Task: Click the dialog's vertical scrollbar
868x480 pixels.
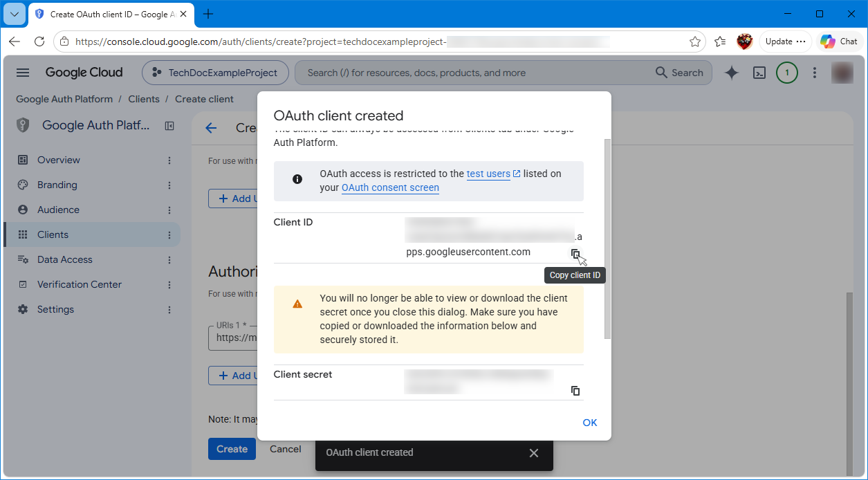Action: pyautogui.click(x=607, y=239)
